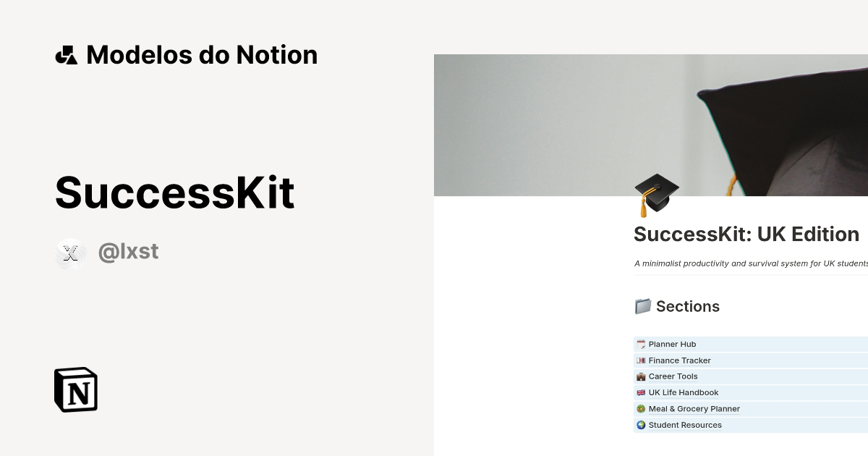Viewport: 868px width, 456px height.
Task: Open the Student Resources page link
Action: (x=684, y=425)
